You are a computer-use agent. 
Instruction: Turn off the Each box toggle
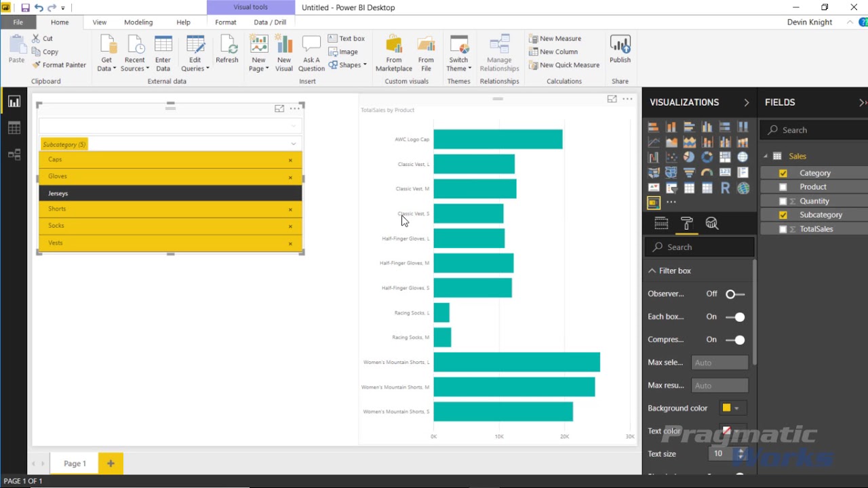click(735, 317)
